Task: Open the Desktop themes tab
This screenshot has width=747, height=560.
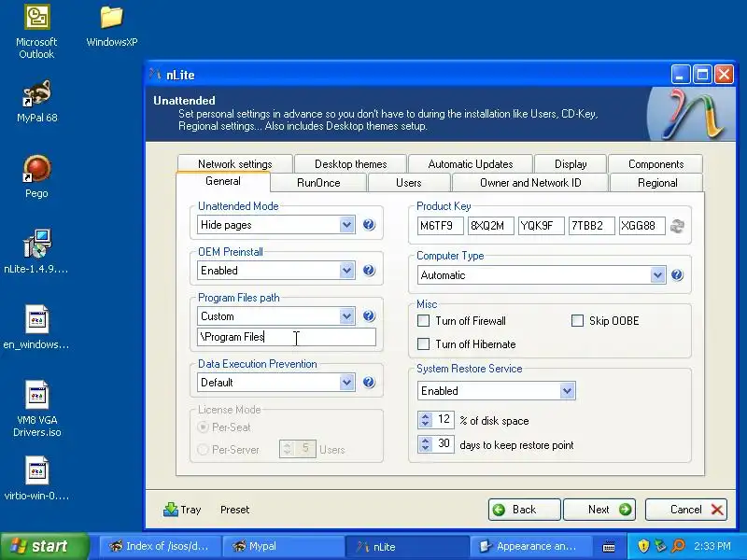Action: (x=351, y=164)
